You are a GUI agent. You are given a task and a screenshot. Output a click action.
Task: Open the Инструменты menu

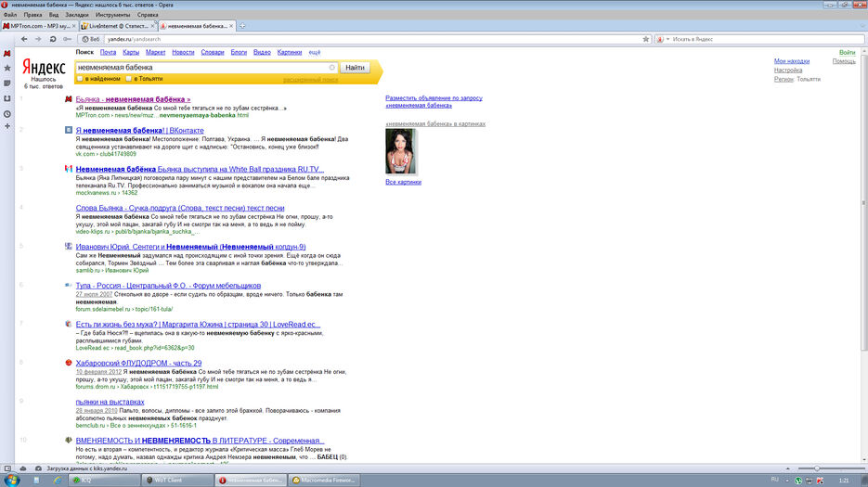tap(113, 15)
